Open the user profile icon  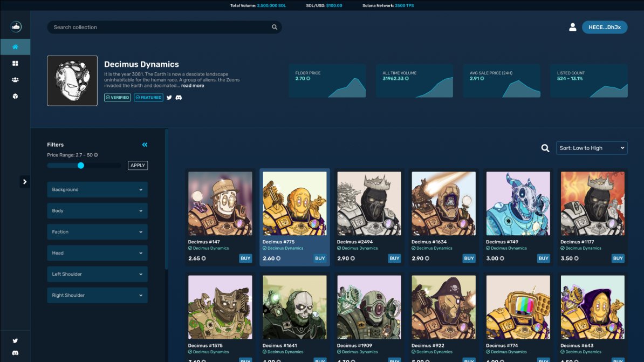tap(573, 27)
